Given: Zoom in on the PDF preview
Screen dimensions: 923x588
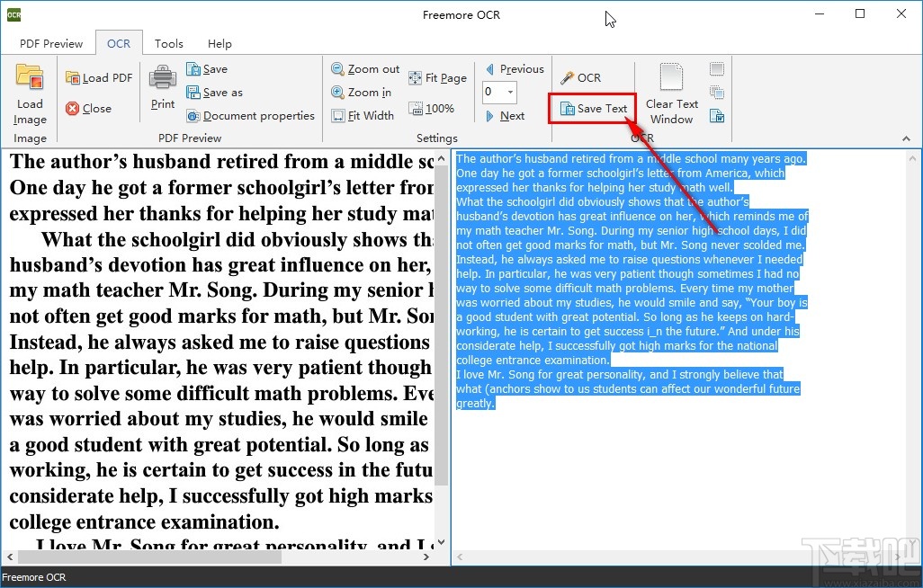Looking at the screenshot, I should pos(363,92).
